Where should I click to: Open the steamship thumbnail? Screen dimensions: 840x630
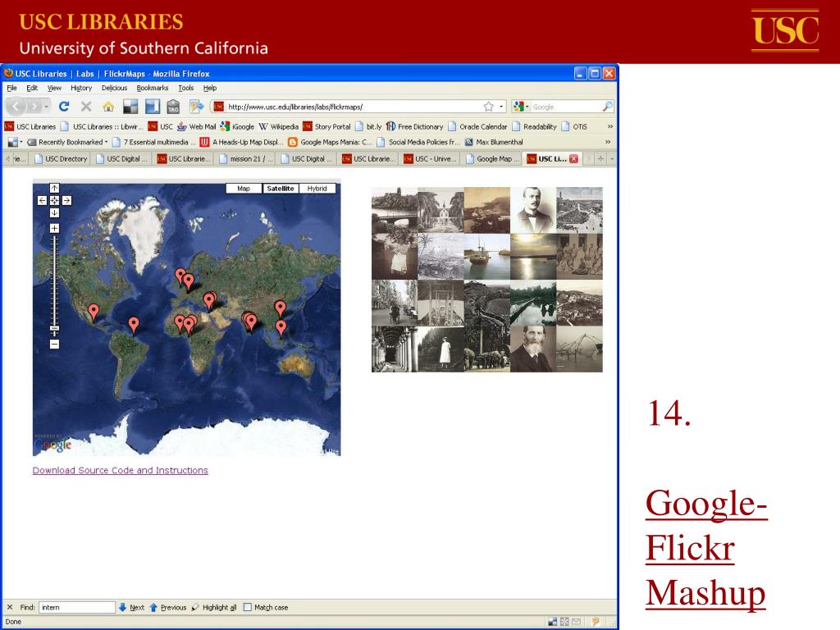[487, 256]
